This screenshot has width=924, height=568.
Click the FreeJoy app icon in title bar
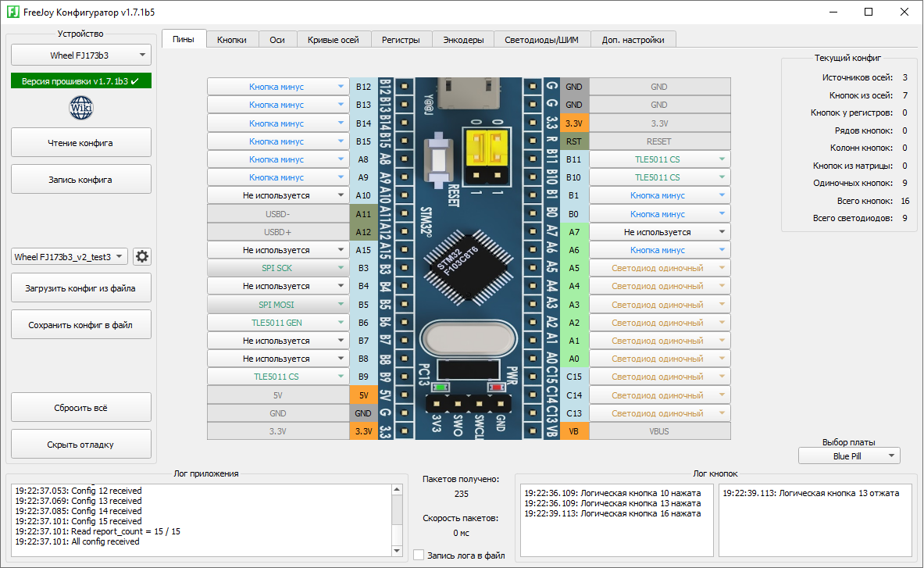[12, 12]
